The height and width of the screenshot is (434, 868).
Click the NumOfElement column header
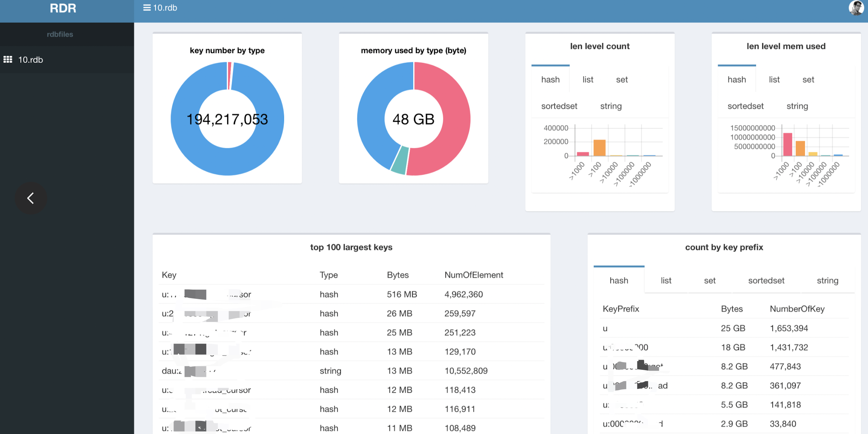[473, 275]
